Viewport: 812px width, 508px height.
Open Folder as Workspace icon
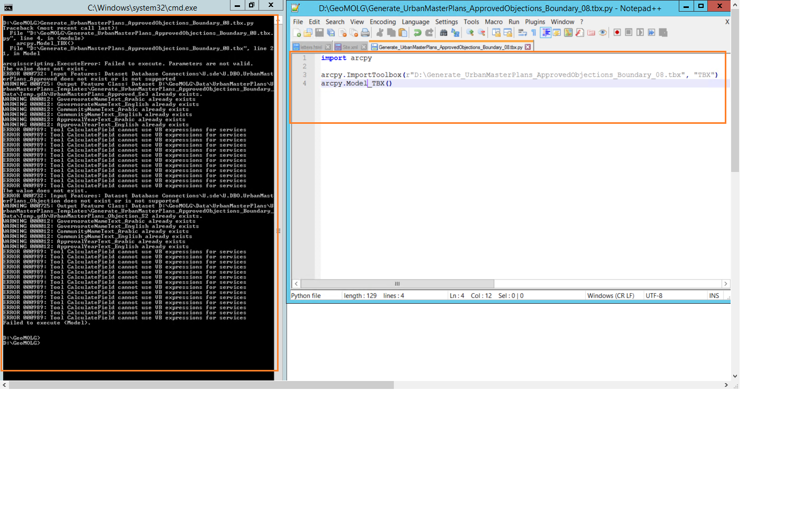click(x=591, y=33)
